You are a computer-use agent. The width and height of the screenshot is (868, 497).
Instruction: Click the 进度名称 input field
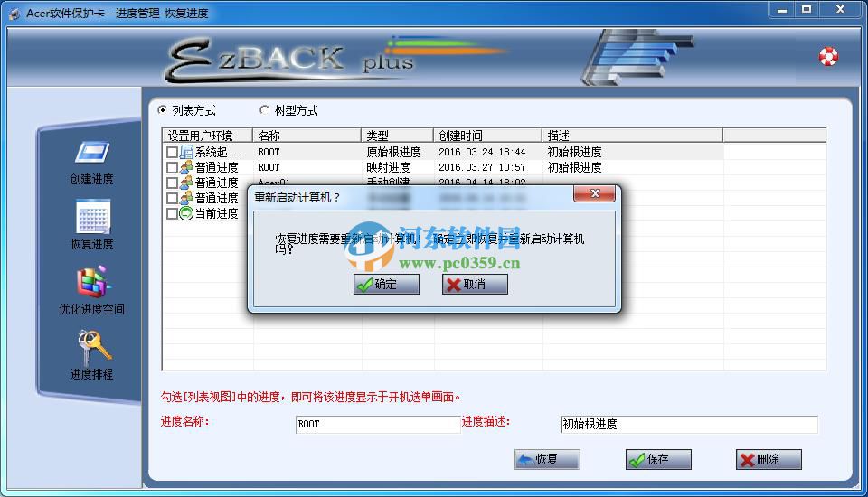[378, 425]
